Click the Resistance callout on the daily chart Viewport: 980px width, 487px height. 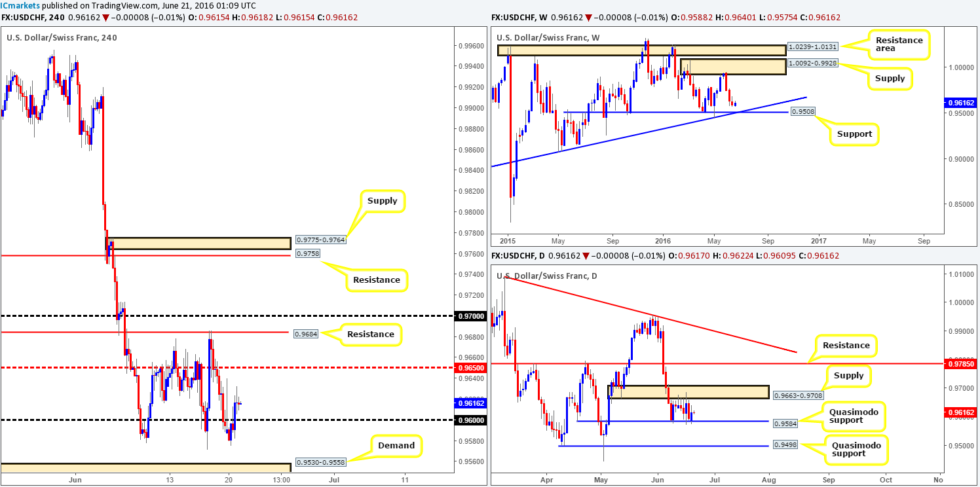(x=847, y=345)
